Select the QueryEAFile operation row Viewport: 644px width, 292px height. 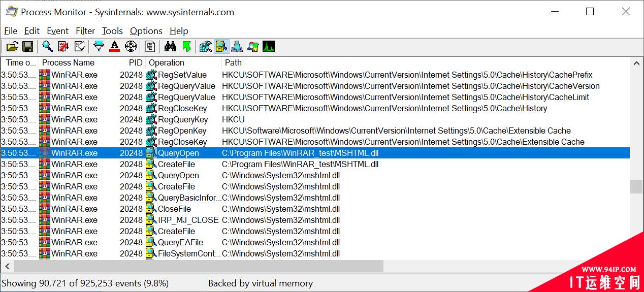[x=315, y=242]
